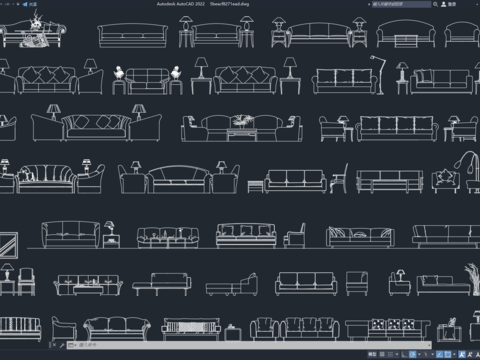Click the Share icon in title bar
The image size is (480, 360).
[25, 4]
